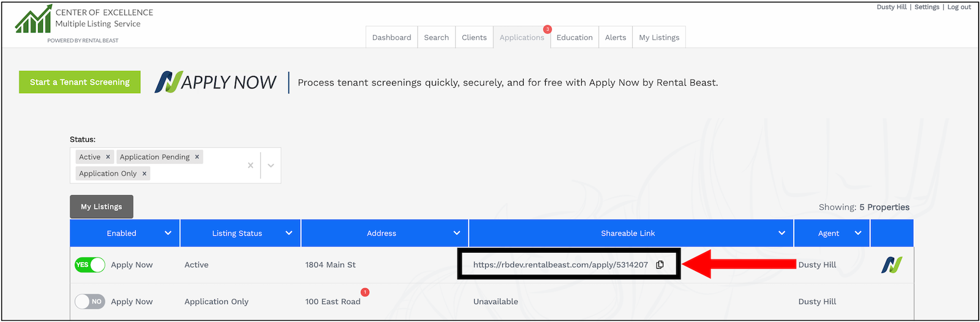Disable Apply Now for 1804 Main St
Image resolution: width=980 pixels, height=322 pixels.
click(x=90, y=265)
